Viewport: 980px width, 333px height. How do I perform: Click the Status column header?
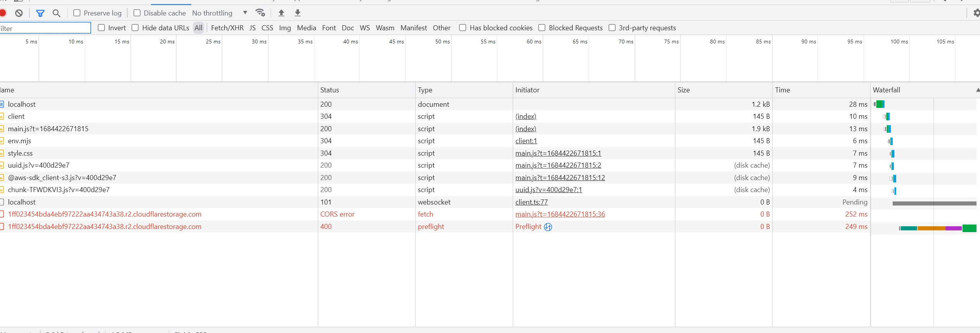(x=330, y=90)
